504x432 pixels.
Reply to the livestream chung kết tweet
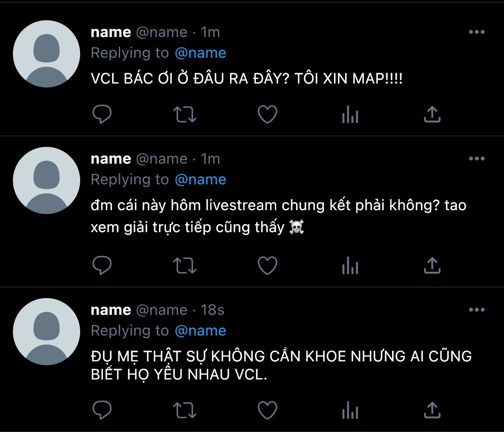[x=102, y=265]
